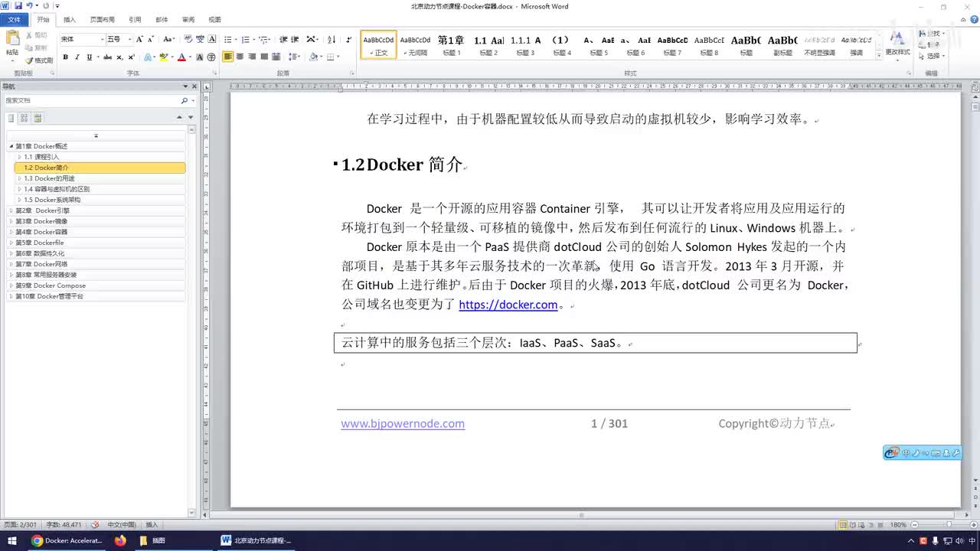980x551 pixels.
Task: Switch to the 引用 (References) tab
Action: pos(135,19)
